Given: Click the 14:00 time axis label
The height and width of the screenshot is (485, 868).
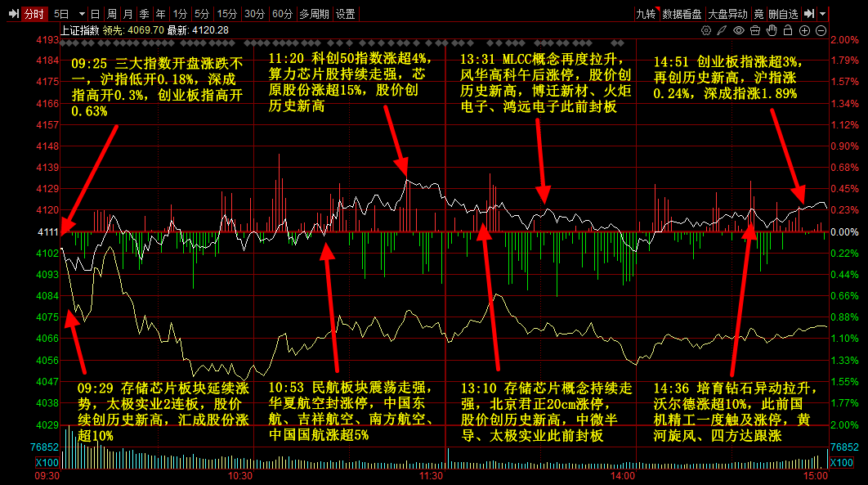Looking at the screenshot, I should coord(623,476).
